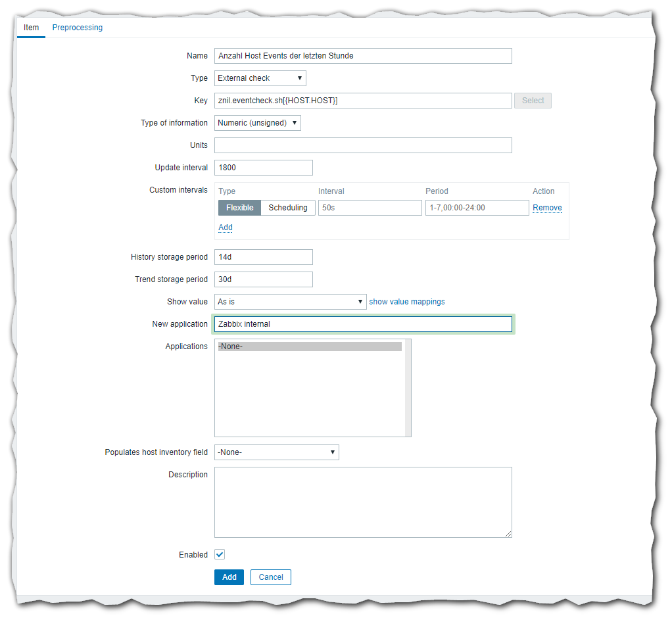The height and width of the screenshot is (620, 672).
Task: Select the Item tab
Action: [31, 28]
